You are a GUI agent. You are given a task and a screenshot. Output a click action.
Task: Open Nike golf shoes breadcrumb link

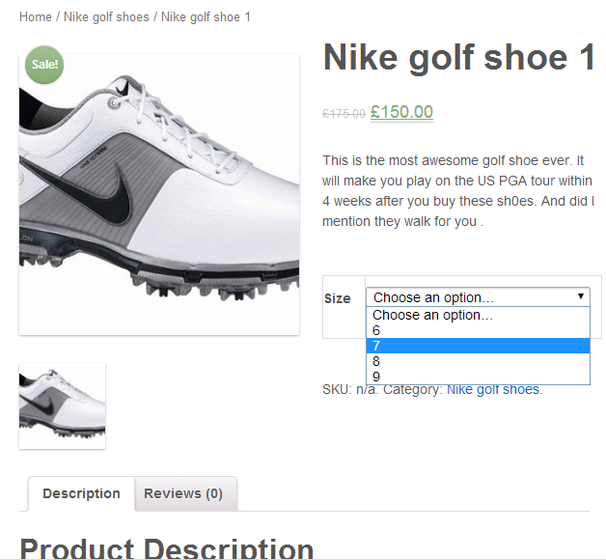tap(106, 17)
